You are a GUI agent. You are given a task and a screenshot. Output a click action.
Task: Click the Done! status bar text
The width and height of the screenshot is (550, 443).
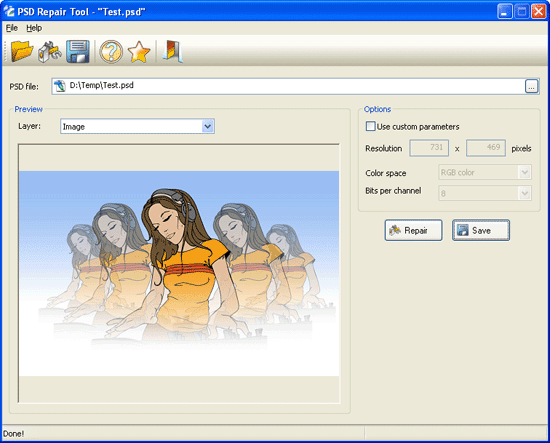[x=14, y=434]
